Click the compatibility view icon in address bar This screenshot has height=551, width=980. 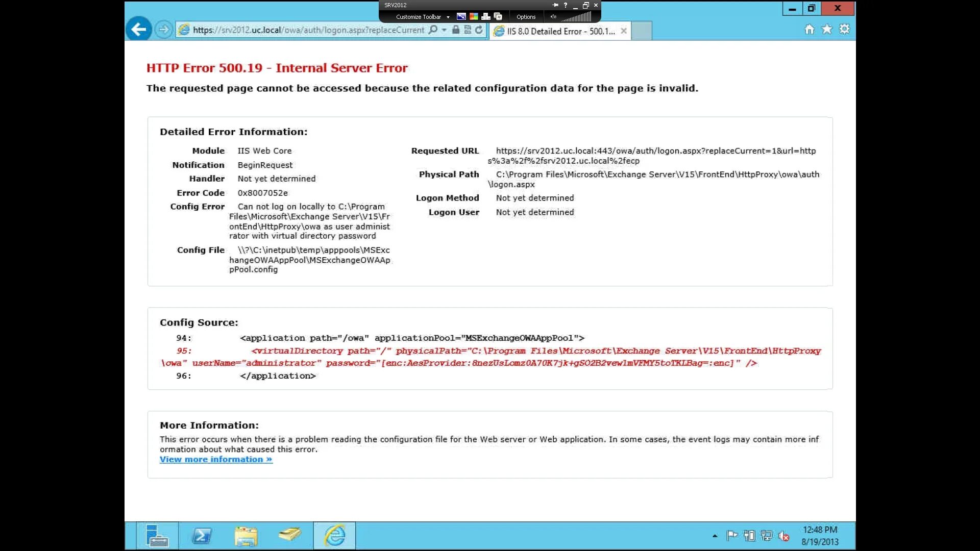point(467,30)
